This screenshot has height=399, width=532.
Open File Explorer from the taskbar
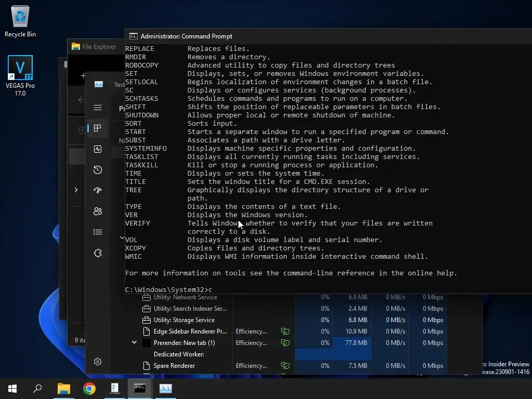click(64, 389)
